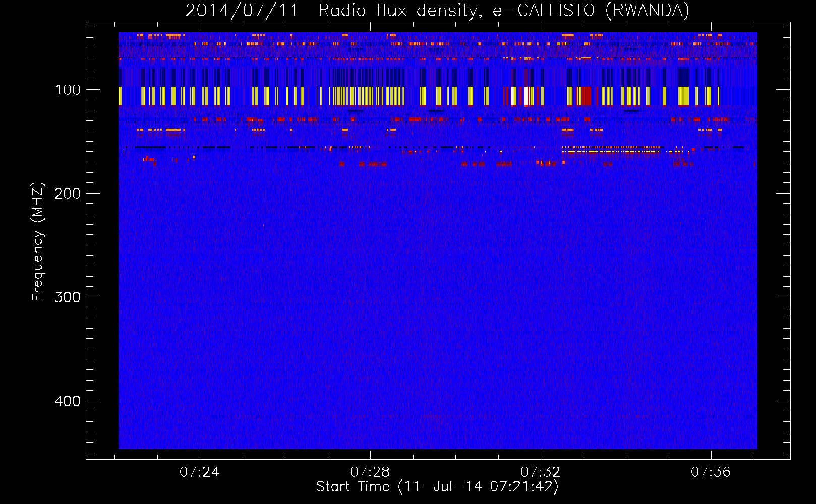Click the 07:24 time tick label
The width and height of the screenshot is (816, 504).
pyautogui.click(x=200, y=472)
